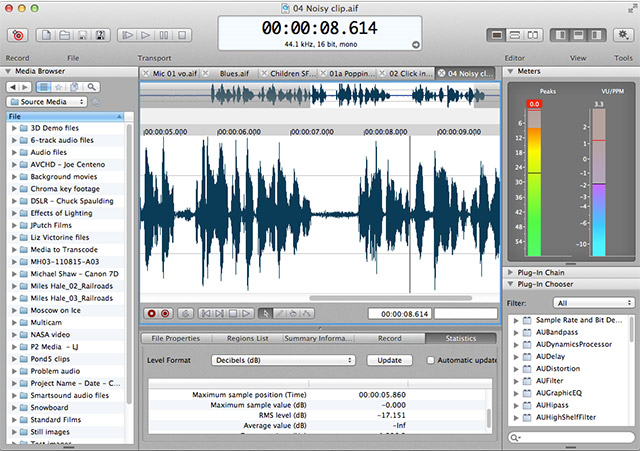
Task: Expand the Audio files folder
Action: (x=14, y=152)
